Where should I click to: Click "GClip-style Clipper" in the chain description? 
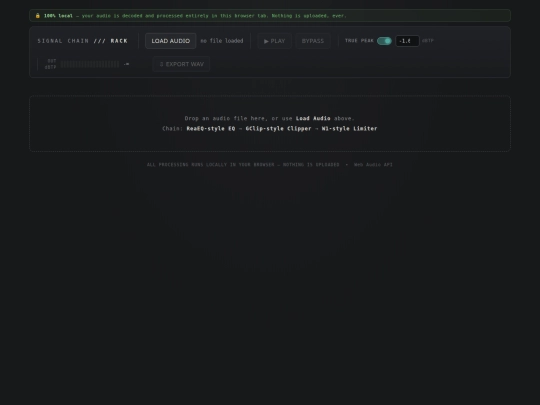[x=278, y=128]
